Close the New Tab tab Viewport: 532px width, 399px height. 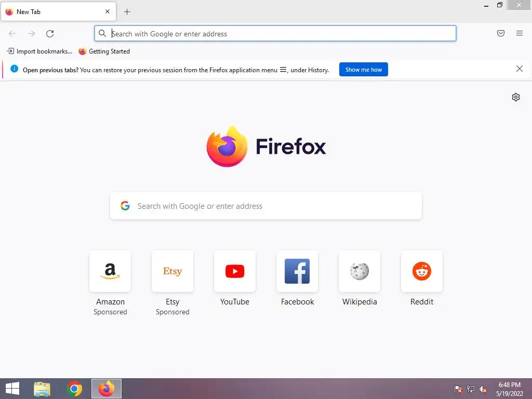pos(108,11)
